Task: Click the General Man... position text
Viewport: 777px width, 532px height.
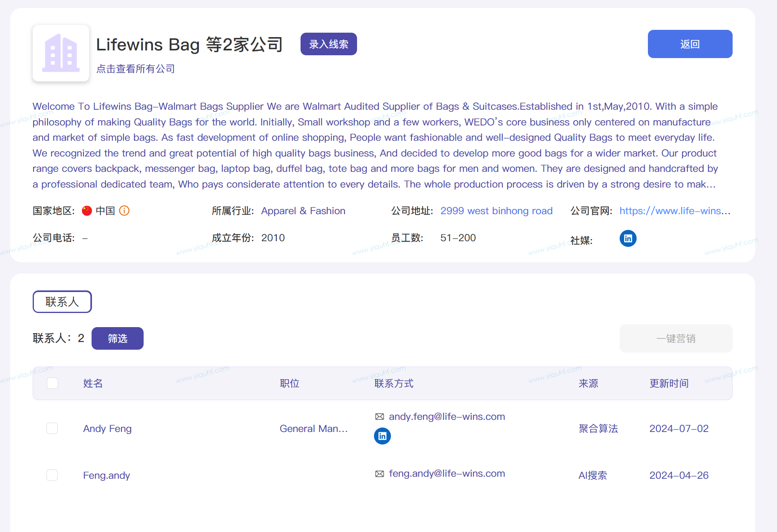Action: coord(313,429)
